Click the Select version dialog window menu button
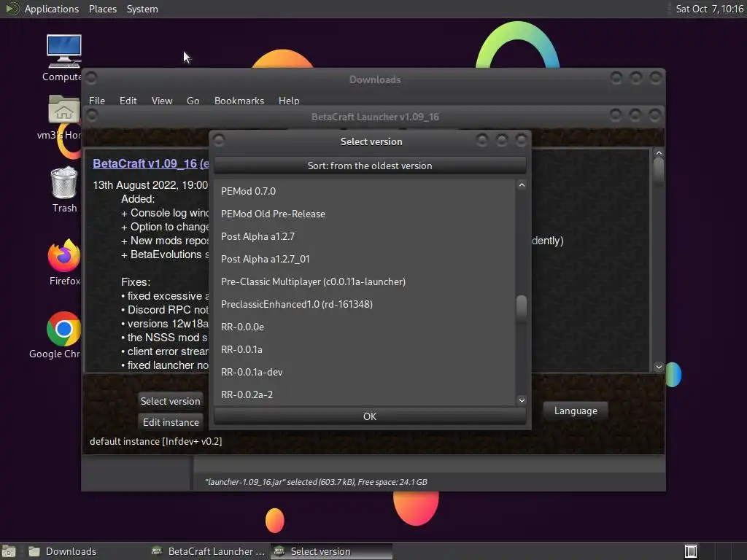Image resolution: width=747 pixels, height=560 pixels. click(x=219, y=141)
